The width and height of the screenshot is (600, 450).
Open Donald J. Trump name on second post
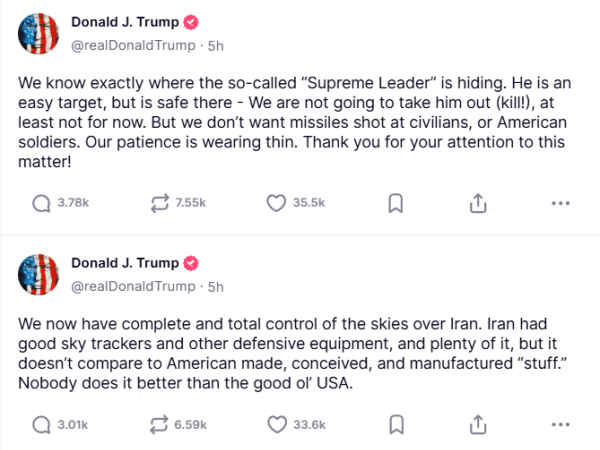[125, 263]
